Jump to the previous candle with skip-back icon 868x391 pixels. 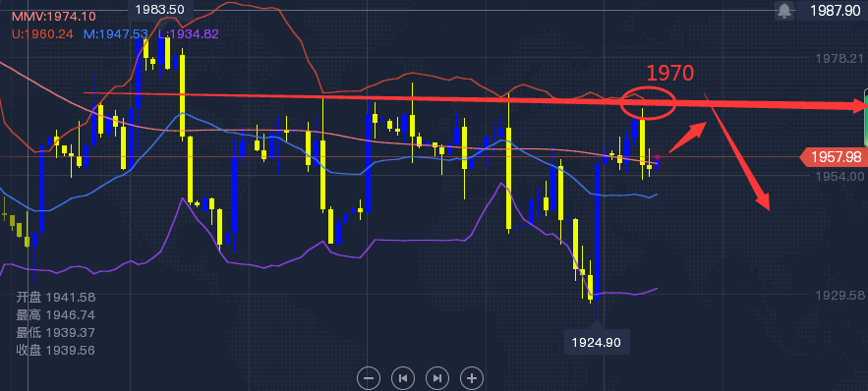point(403,378)
